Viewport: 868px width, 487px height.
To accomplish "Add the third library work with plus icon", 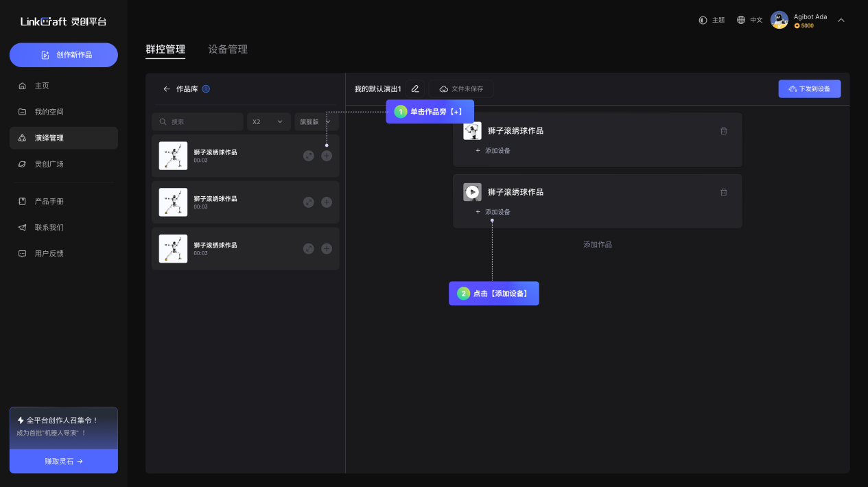I will point(327,248).
